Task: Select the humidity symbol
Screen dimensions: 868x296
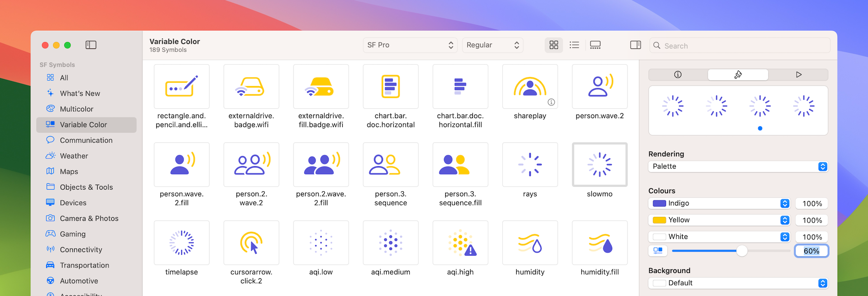Action: [530, 243]
